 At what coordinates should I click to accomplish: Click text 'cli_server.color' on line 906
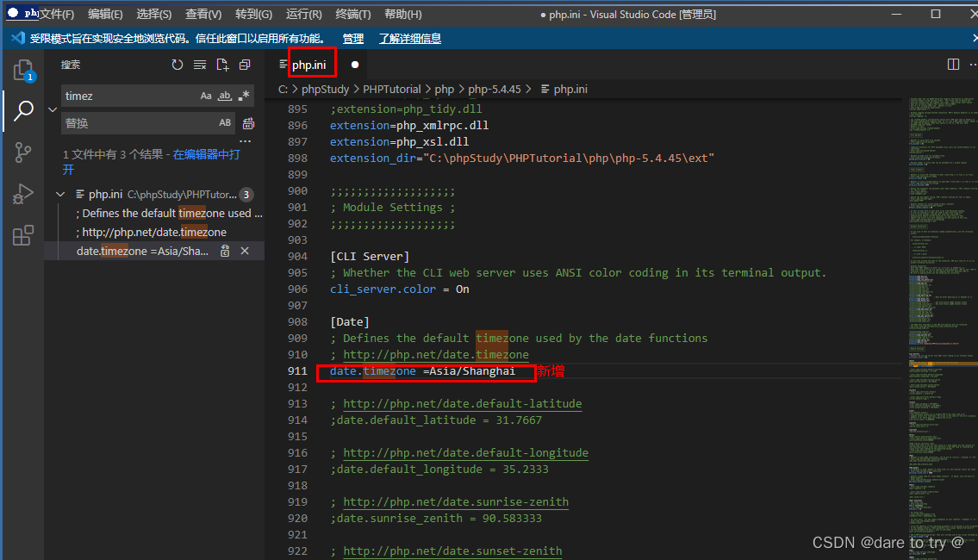[x=383, y=289]
